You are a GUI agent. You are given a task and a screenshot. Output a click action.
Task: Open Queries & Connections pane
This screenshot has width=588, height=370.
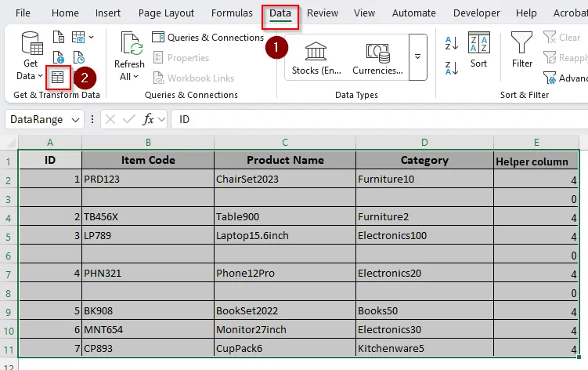[208, 38]
